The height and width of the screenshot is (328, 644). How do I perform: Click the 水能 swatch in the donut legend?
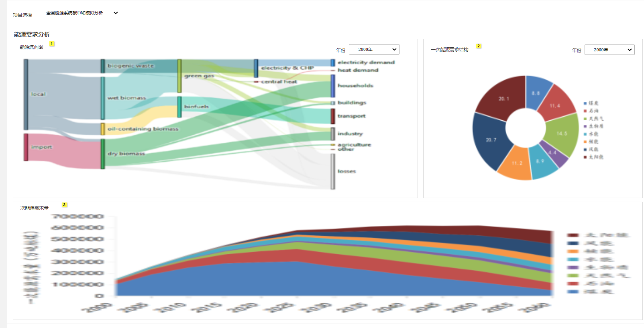click(585, 134)
